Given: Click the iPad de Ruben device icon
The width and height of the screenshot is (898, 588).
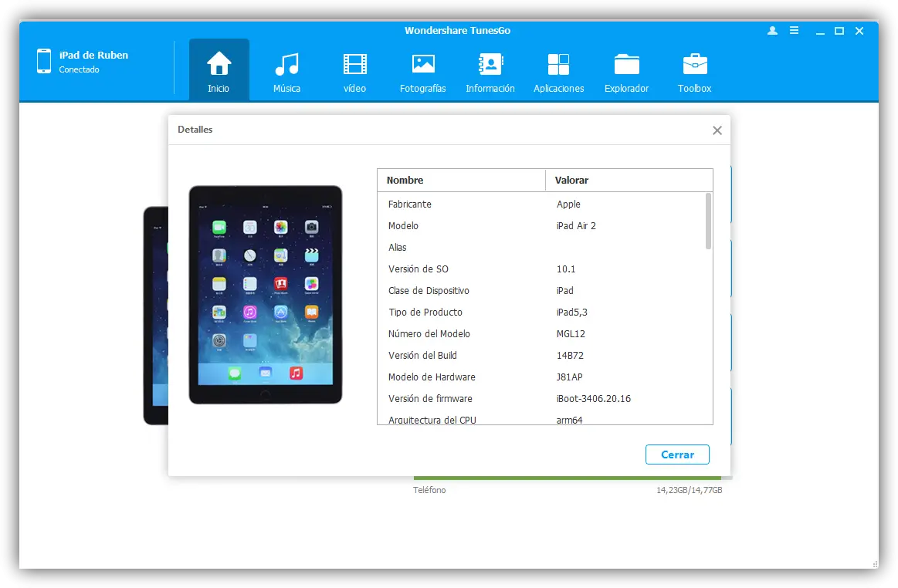Looking at the screenshot, I should (44, 61).
